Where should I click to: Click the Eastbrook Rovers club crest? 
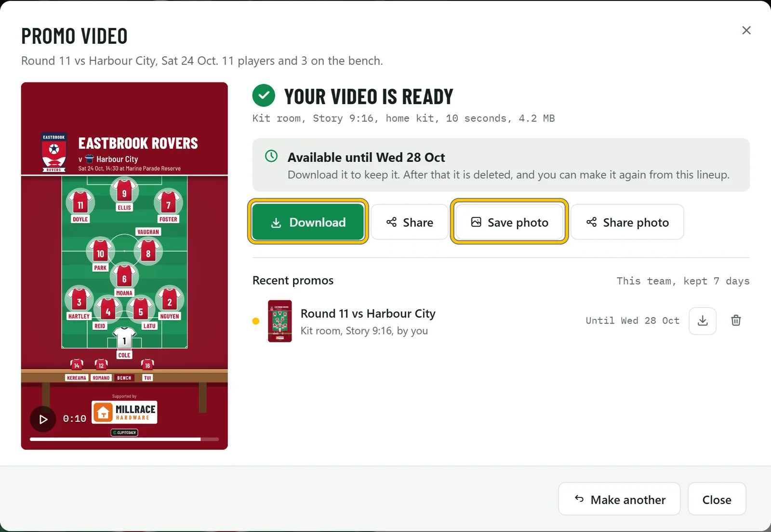point(54,152)
